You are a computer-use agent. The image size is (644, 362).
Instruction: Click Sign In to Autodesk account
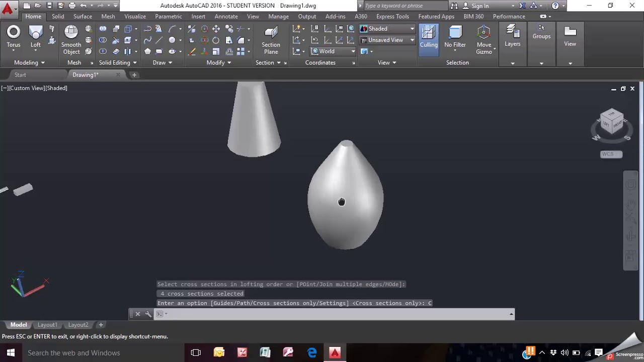480,6
